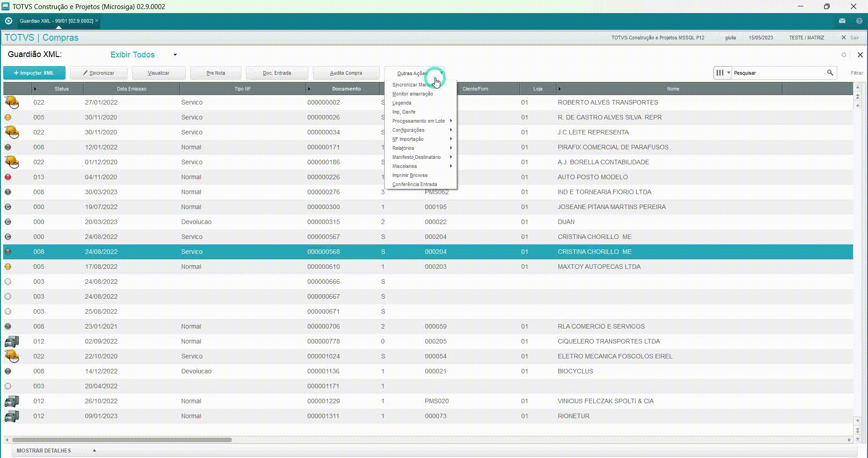Select row IND E TORNEARIA FIORIO LTDA

(x=428, y=192)
